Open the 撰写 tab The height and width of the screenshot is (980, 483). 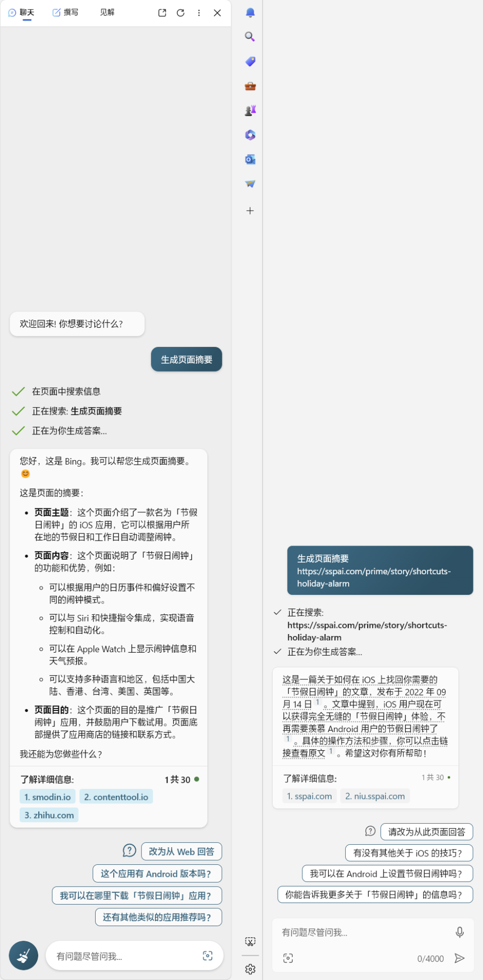(x=65, y=13)
